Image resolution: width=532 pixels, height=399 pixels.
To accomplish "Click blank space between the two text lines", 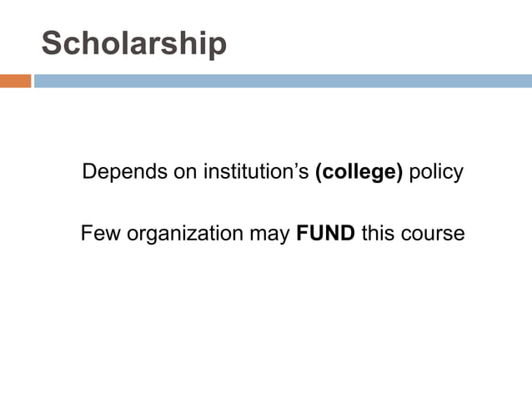I will pos(272,203).
